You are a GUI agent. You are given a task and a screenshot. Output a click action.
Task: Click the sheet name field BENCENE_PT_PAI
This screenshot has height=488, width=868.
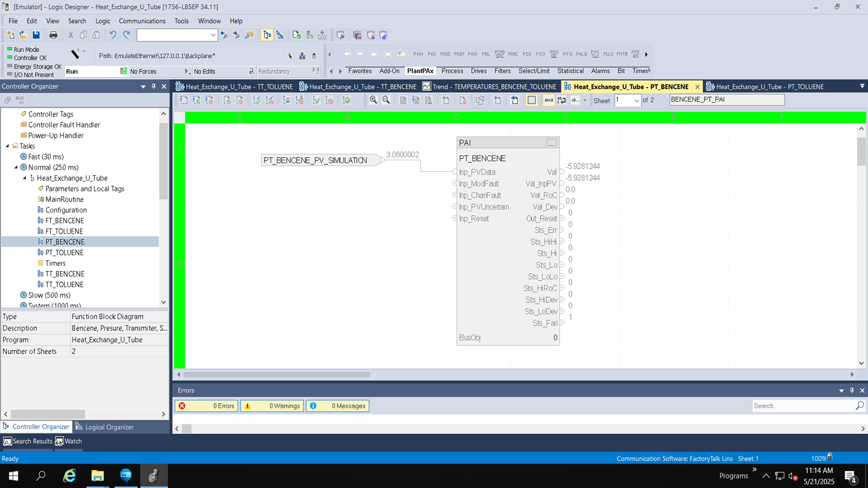coord(727,99)
